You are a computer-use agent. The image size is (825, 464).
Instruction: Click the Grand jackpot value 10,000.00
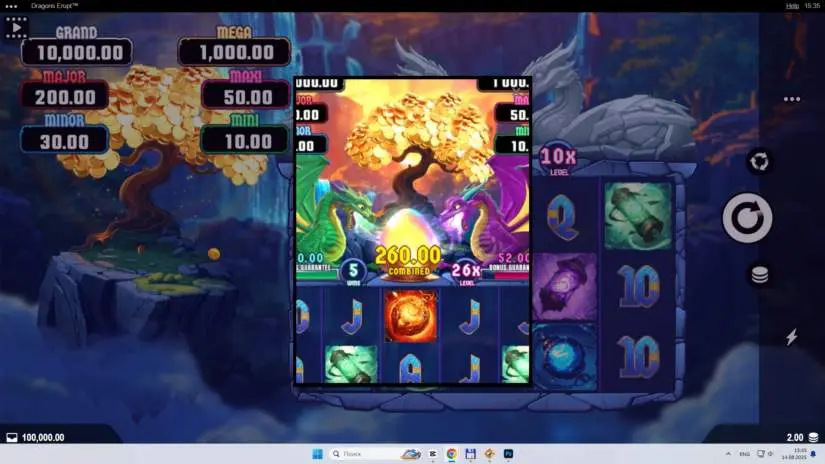77,52
